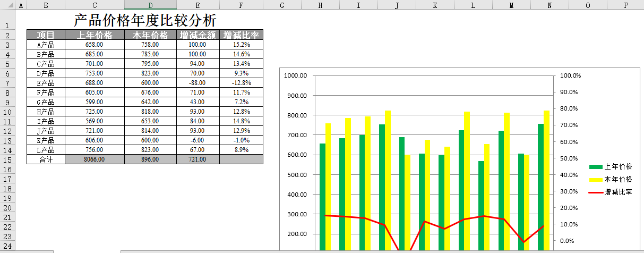Select the cell showing -12.8%
Screen dimensions: 644x253
coord(241,83)
